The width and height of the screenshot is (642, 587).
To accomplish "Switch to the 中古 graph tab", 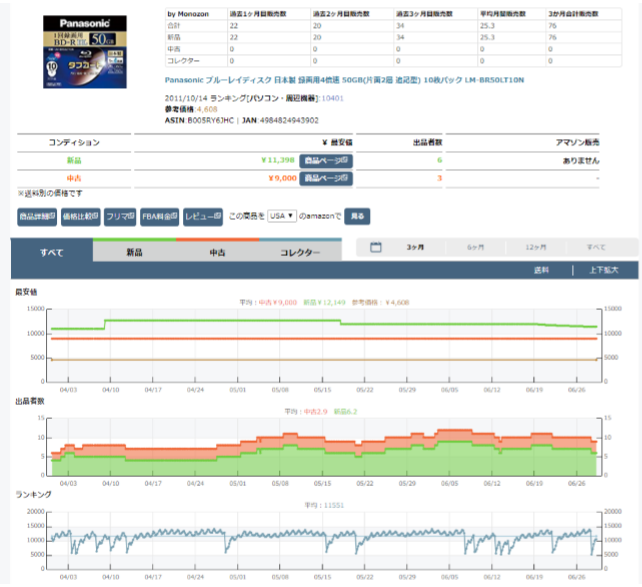I will tap(217, 252).
